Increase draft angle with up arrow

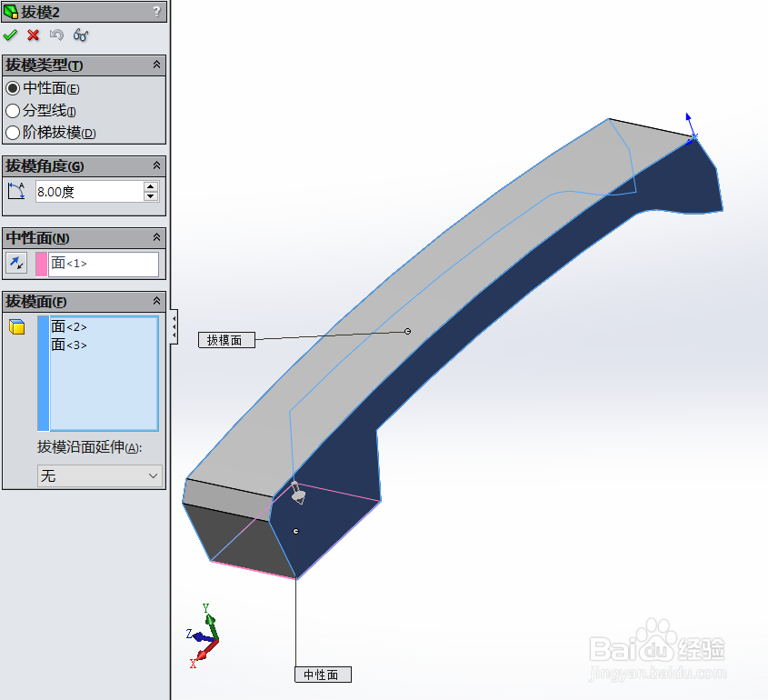pyautogui.click(x=151, y=186)
